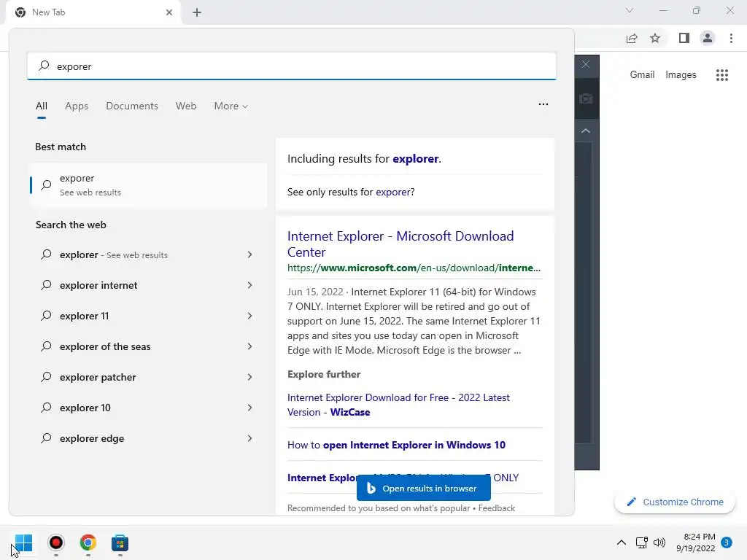The width and height of the screenshot is (747, 560).
Task: Share this page icon in Chrome
Action: tap(632, 38)
